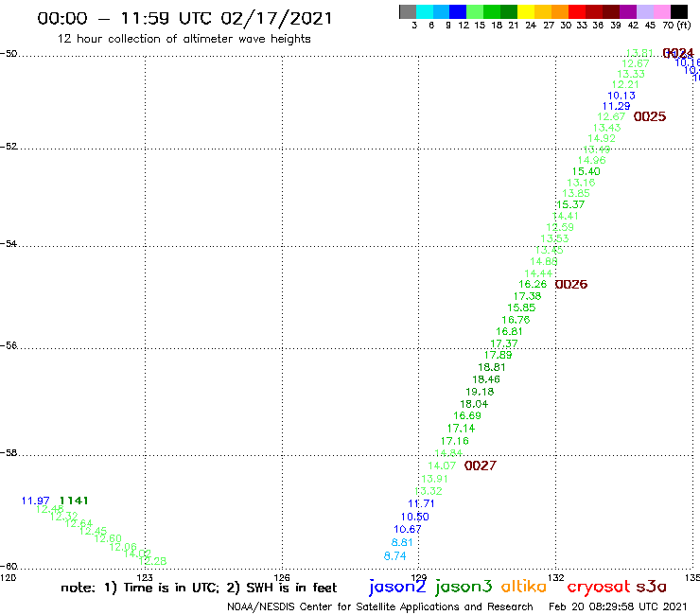Click the time marker 0024
This screenshot has width=700, height=615.
[x=678, y=53]
